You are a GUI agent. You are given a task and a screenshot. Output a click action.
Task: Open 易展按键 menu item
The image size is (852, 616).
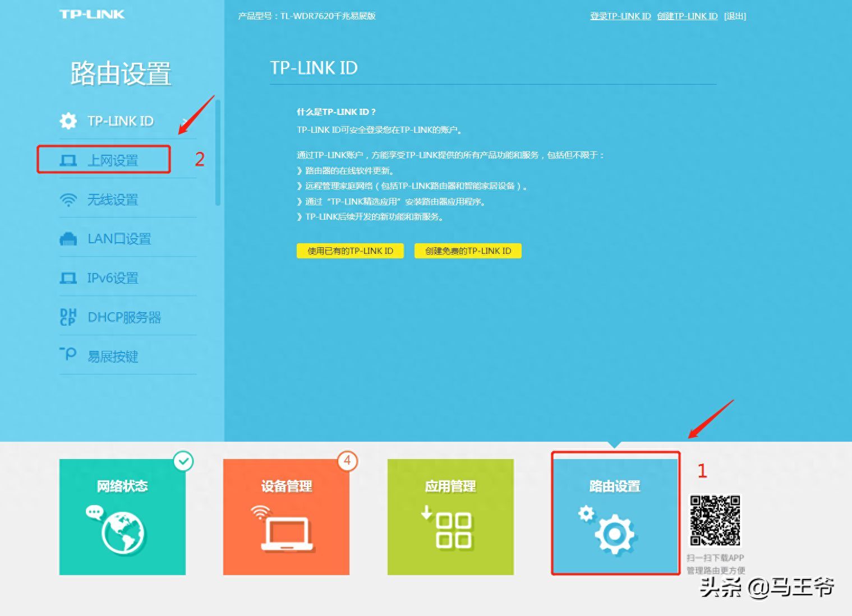tap(128, 356)
